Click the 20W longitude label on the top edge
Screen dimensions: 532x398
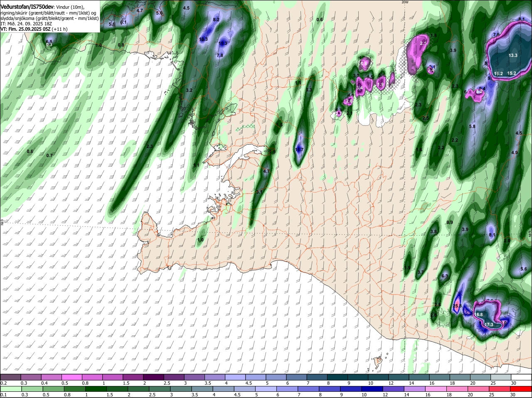[405, 2]
